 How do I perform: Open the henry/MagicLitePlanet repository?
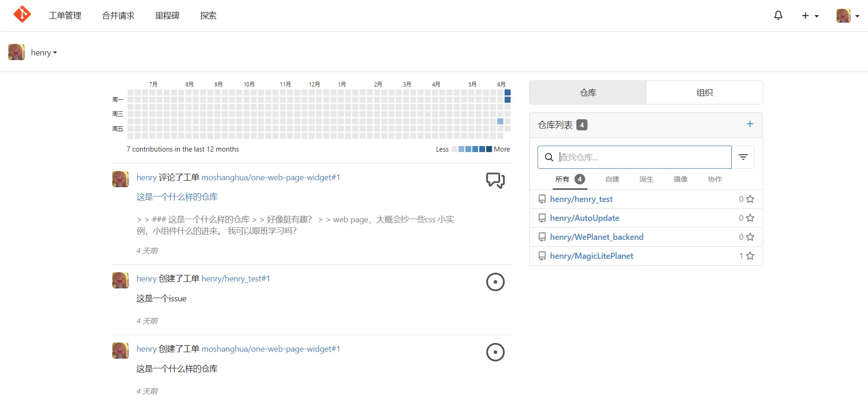pos(592,256)
